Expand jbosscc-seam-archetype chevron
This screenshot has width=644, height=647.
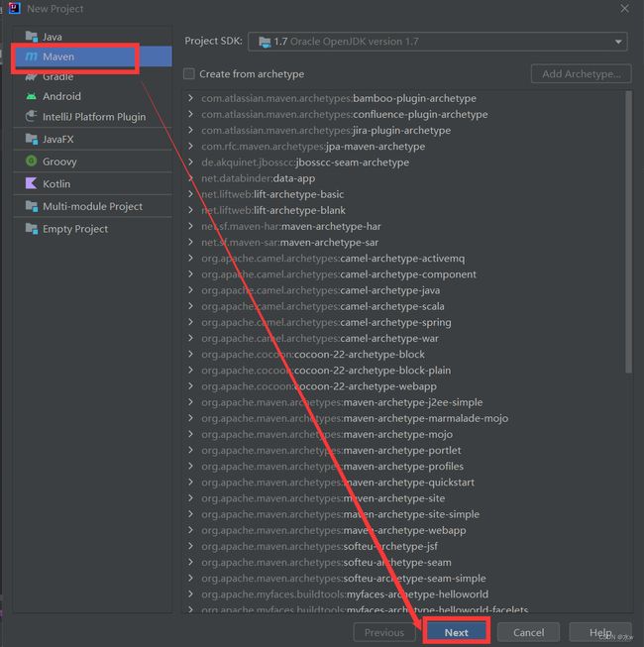tap(190, 162)
